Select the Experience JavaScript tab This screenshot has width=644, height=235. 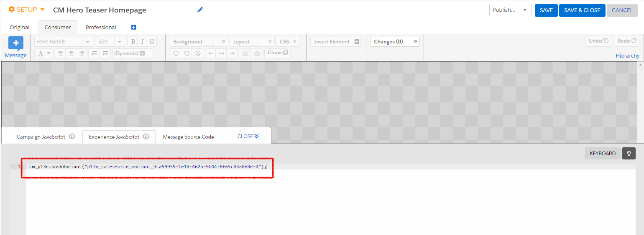114,136
